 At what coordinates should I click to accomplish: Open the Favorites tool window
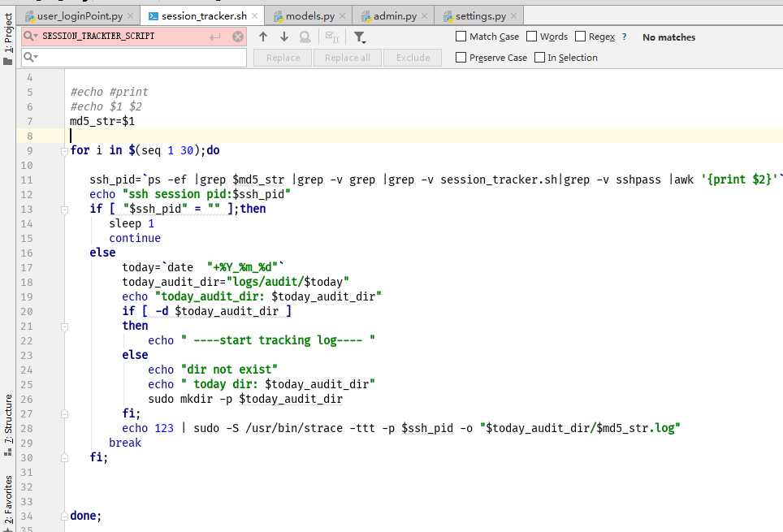coord(8,502)
